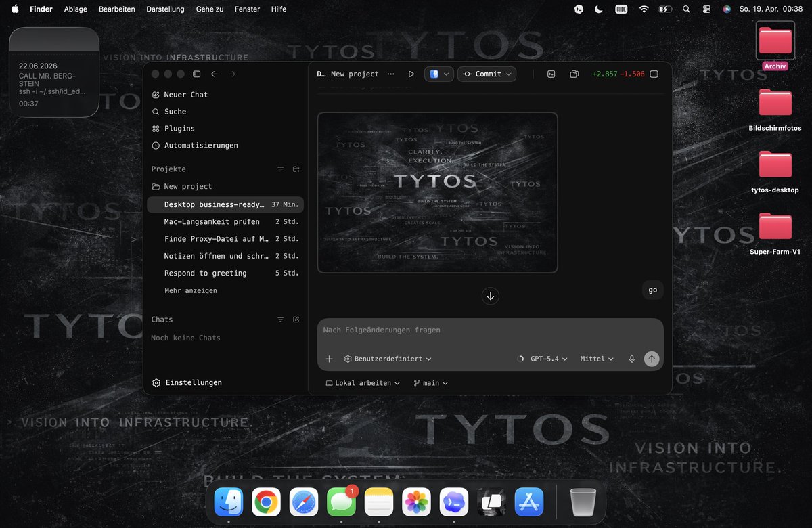Click the copy windows icon in toolbar
812x528 pixels.
[574, 74]
